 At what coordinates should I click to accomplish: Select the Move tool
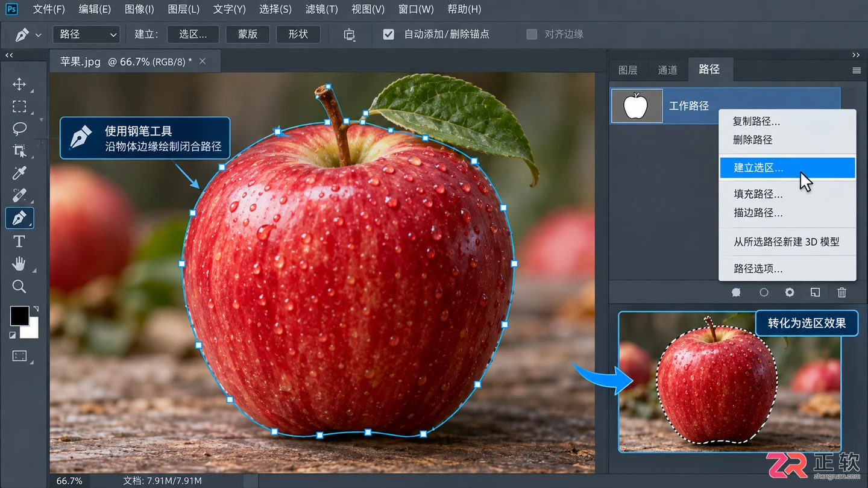click(x=19, y=84)
